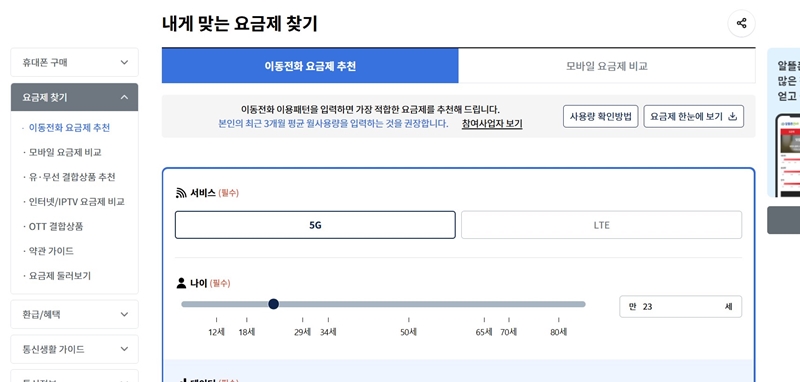Click download icon on 요금제 한눈에 보기
Viewport: 800px width, 382px height.
click(x=732, y=116)
